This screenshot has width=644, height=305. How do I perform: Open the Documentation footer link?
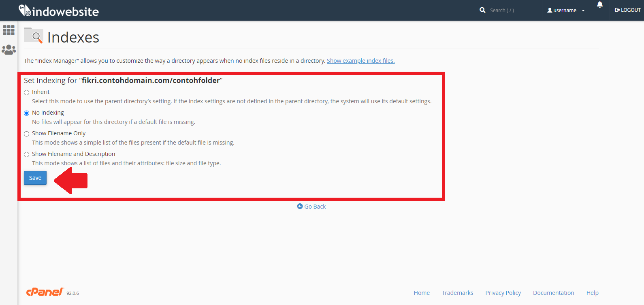pos(553,293)
